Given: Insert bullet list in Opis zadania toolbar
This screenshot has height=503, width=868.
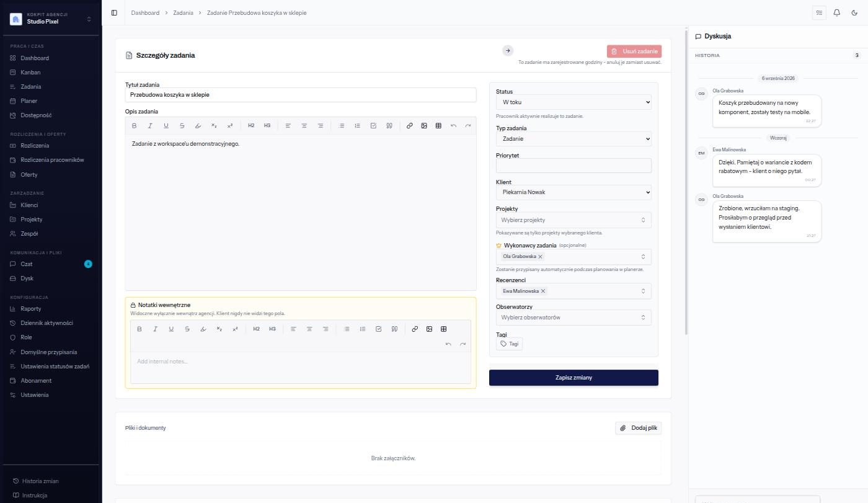Looking at the screenshot, I should click(342, 125).
